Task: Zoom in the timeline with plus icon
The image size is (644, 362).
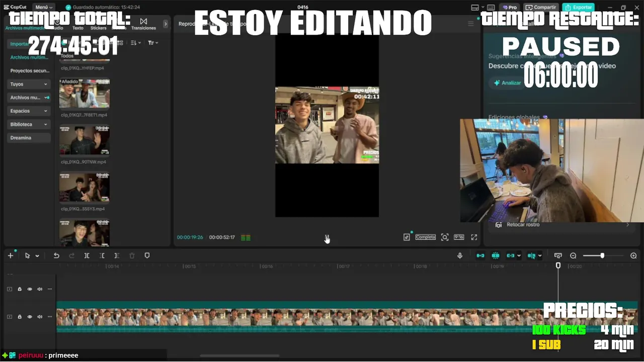Action: (633, 255)
